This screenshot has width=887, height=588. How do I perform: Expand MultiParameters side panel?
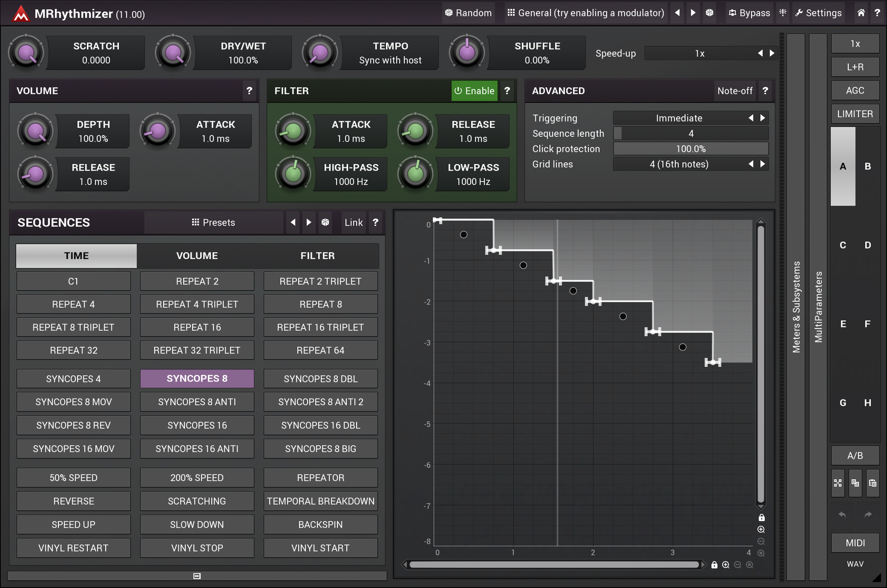click(818, 307)
